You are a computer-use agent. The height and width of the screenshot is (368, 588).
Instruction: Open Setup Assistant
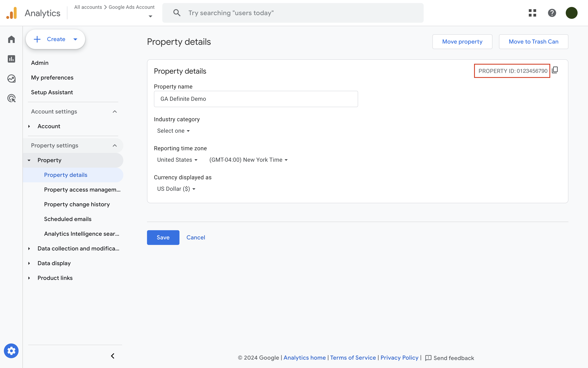52,92
